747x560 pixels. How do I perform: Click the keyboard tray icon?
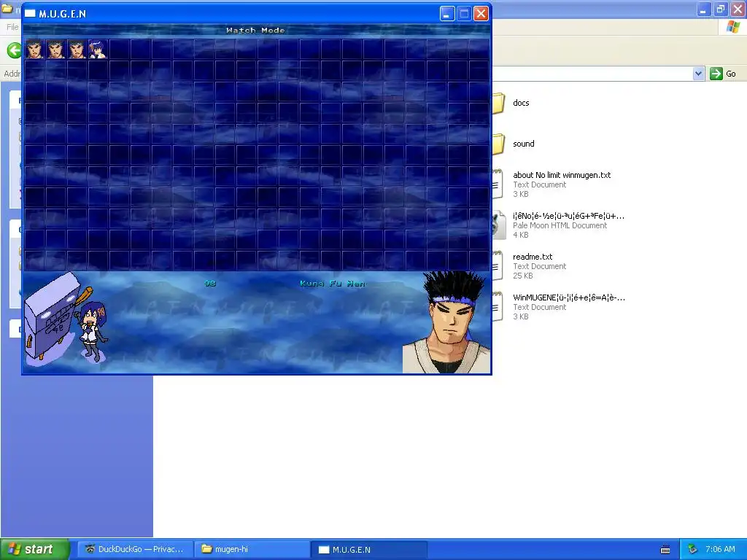(665, 550)
